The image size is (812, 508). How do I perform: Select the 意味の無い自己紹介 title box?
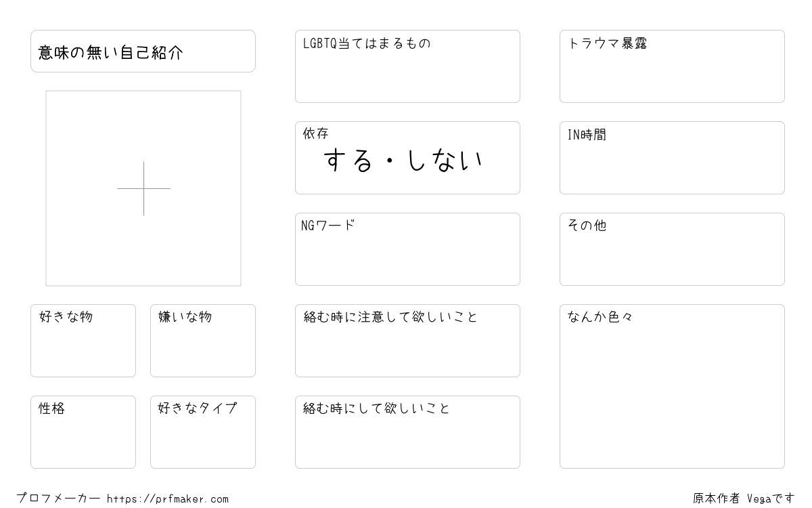pos(143,51)
